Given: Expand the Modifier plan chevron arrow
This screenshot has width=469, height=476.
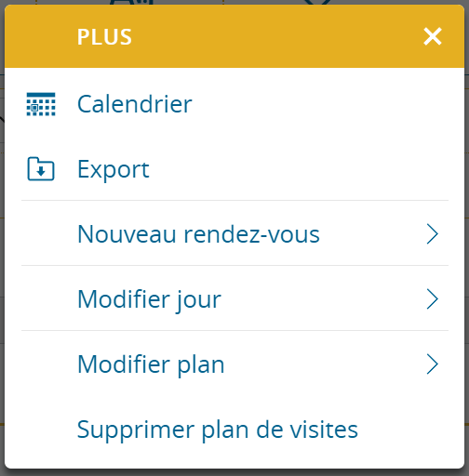Looking at the screenshot, I should [432, 364].
